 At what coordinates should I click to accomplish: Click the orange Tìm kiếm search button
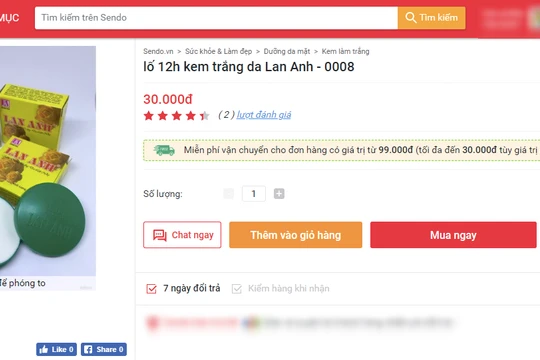coord(432,18)
